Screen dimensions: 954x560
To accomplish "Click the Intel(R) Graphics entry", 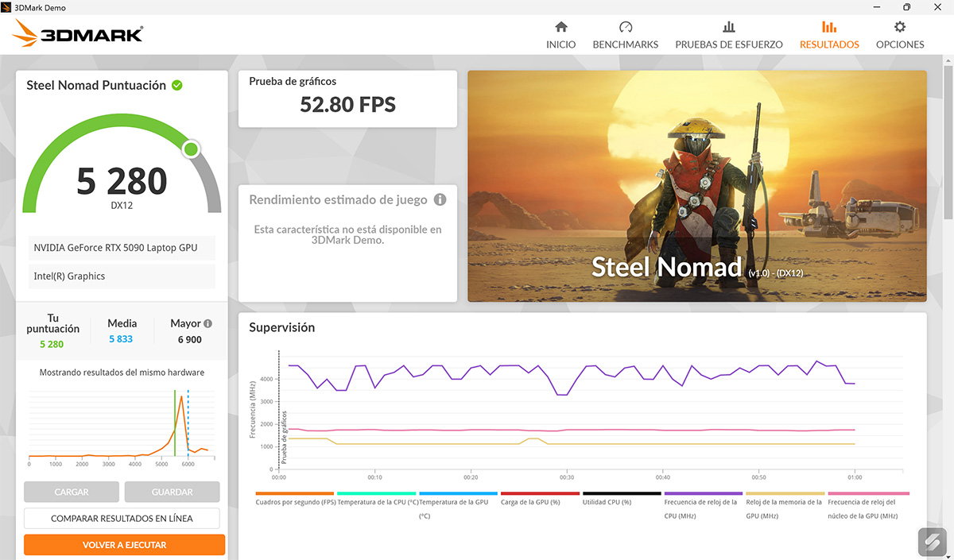I will click(x=122, y=276).
